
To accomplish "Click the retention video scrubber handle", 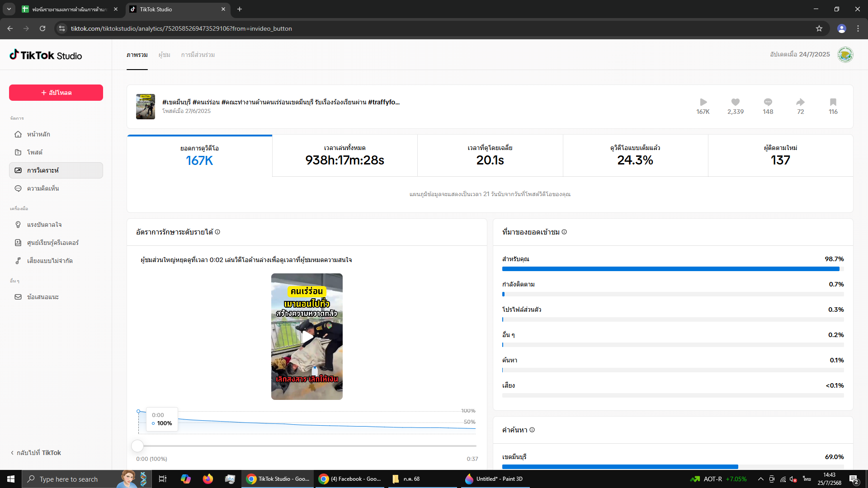I will (137, 446).
